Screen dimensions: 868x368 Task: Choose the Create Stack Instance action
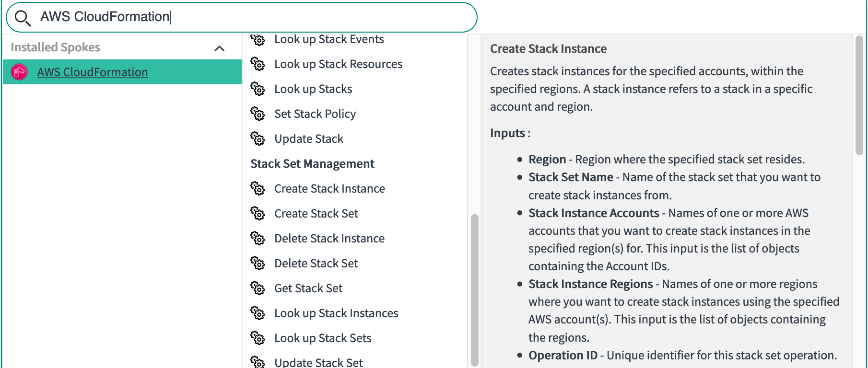(x=329, y=189)
